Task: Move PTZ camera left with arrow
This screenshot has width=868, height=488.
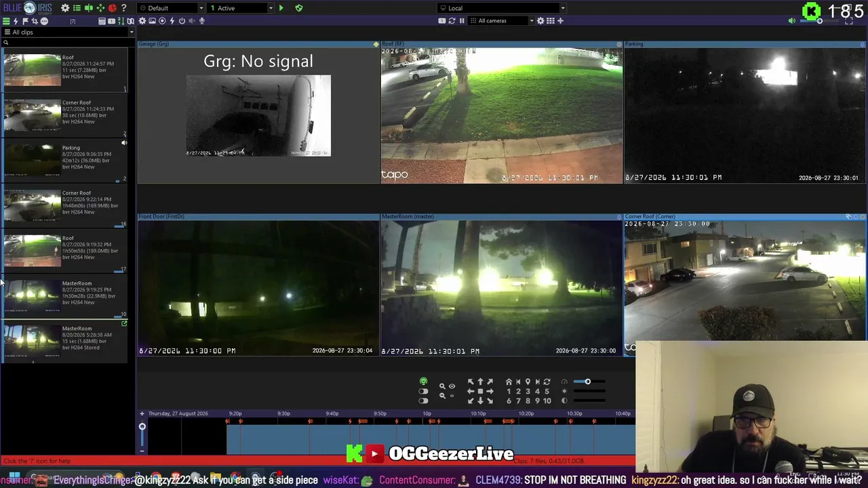Action: click(471, 391)
